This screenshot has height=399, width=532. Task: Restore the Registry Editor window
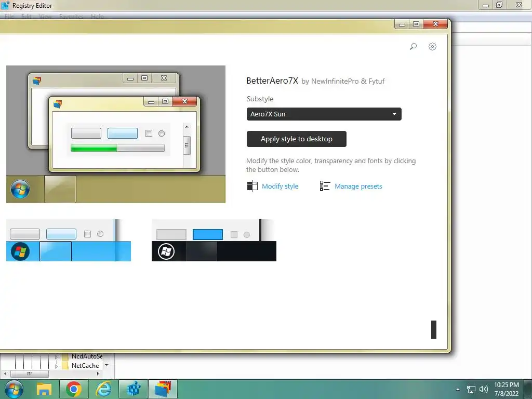click(499, 5)
